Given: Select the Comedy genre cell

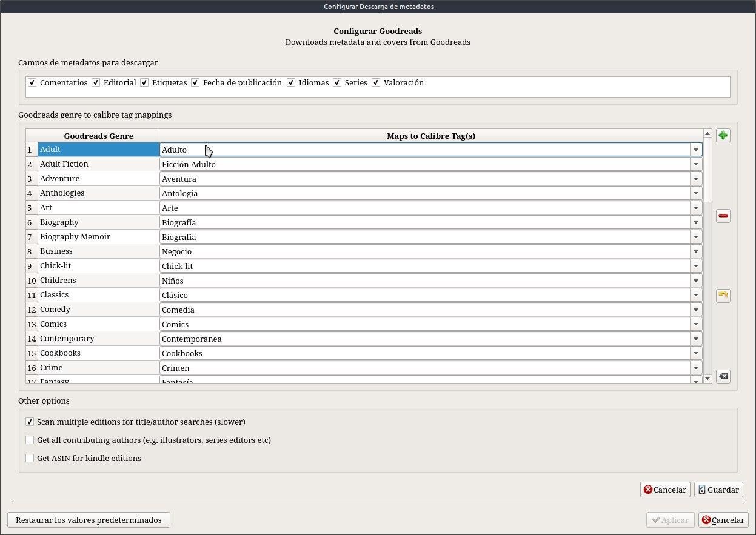Looking at the screenshot, I should (x=98, y=310).
